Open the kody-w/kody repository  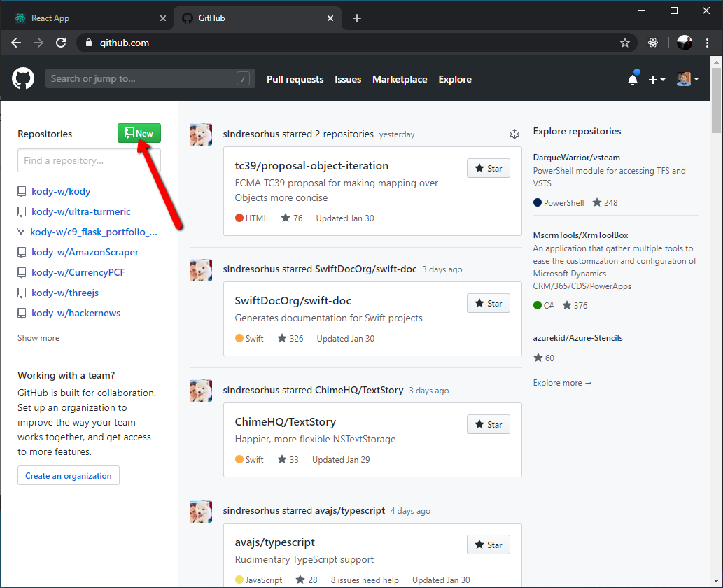[x=61, y=191]
